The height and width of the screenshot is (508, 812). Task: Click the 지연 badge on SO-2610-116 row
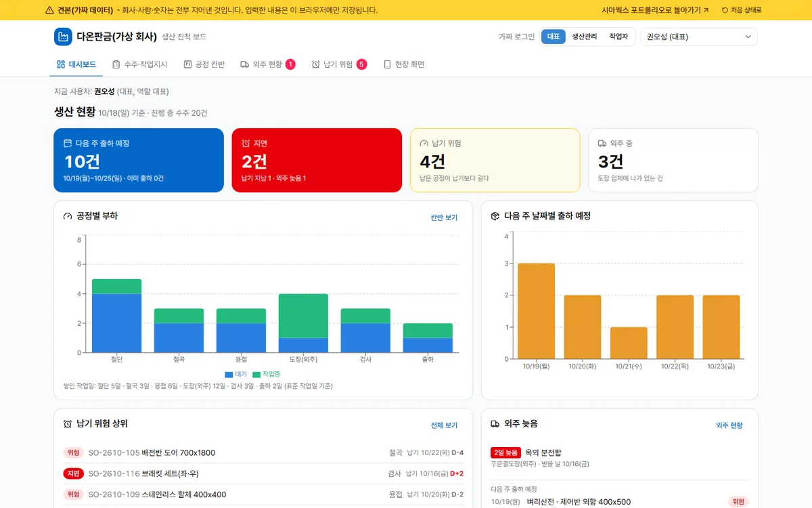[73, 473]
